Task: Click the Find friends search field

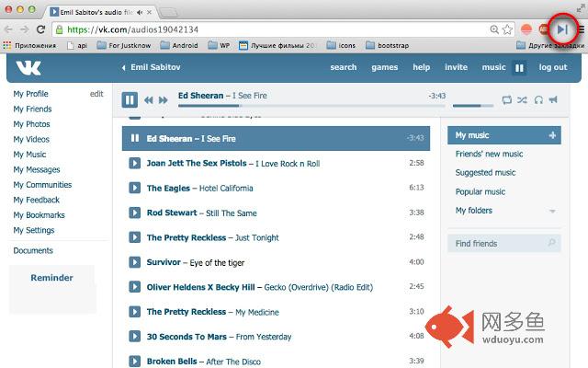Action: pos(504,243)
